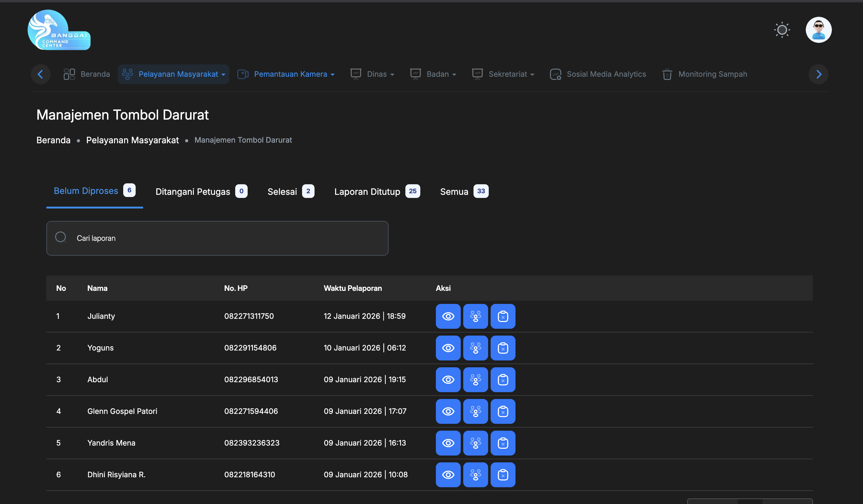863x504 pixels.
Task: Click the close report icon for Dhini Risyiana R.
Action: [x=503, y=474]
